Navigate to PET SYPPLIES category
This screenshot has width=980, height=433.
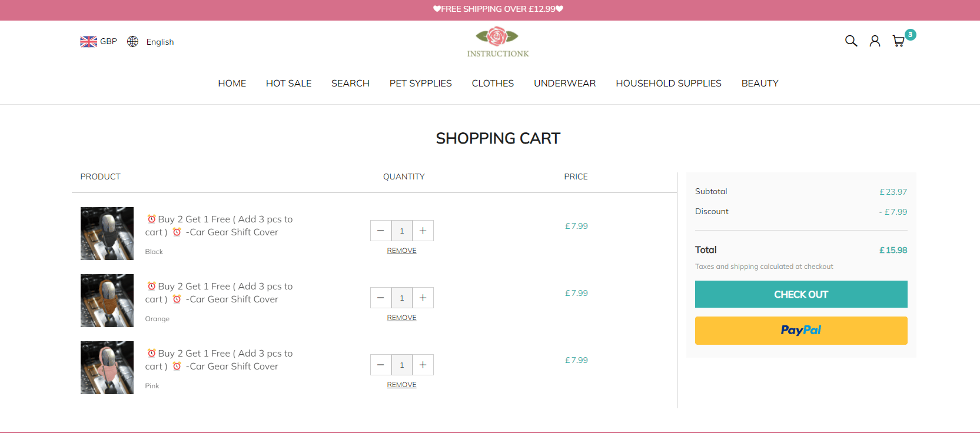420,84
